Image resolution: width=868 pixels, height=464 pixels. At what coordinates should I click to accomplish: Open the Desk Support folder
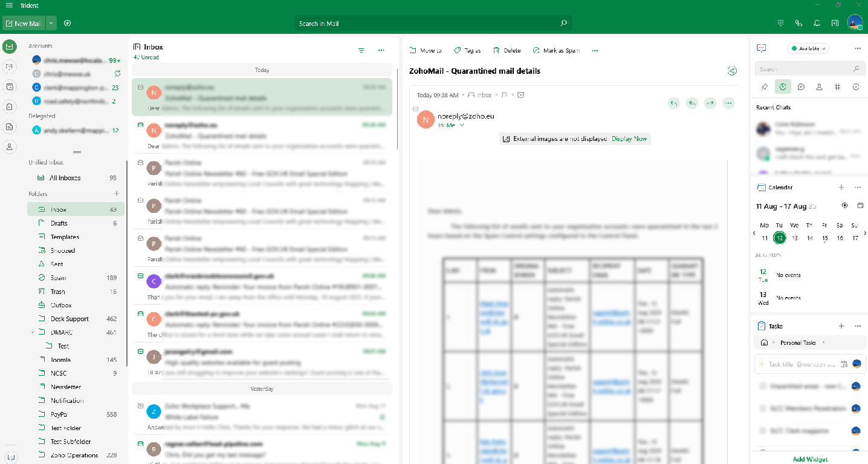click(76, 319)
